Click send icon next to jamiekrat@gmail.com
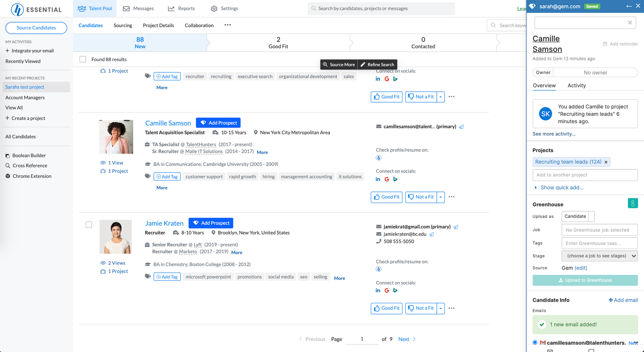644x352 pixels. click(x=456, y=227)
